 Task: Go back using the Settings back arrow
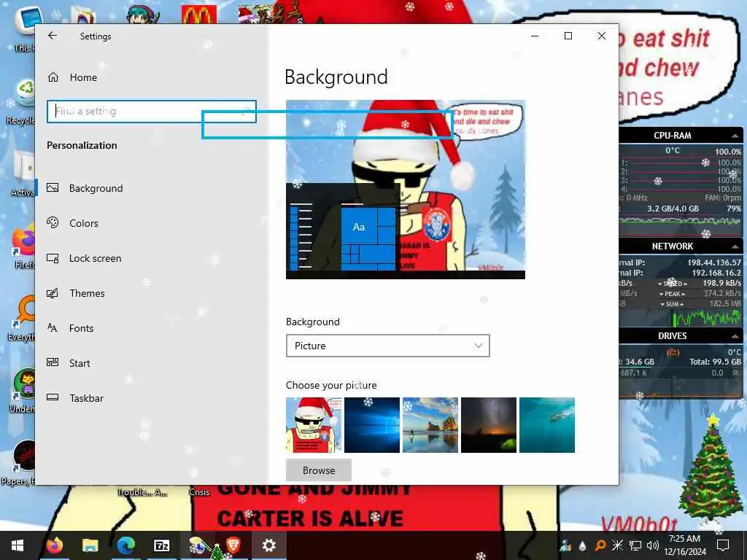(53, 36)
